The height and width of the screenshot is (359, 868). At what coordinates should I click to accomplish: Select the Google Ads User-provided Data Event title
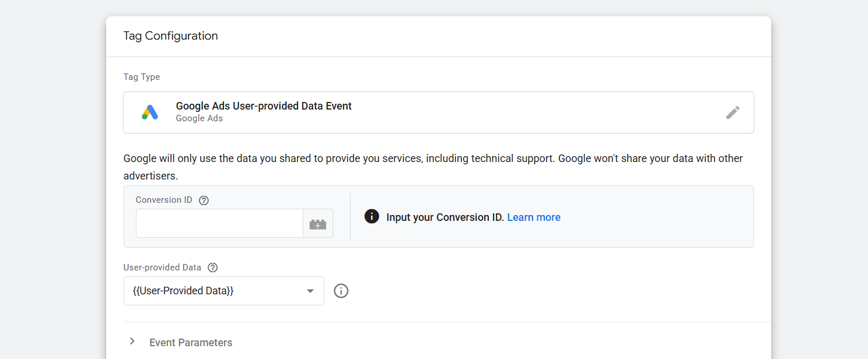click(x=264, y=106)
